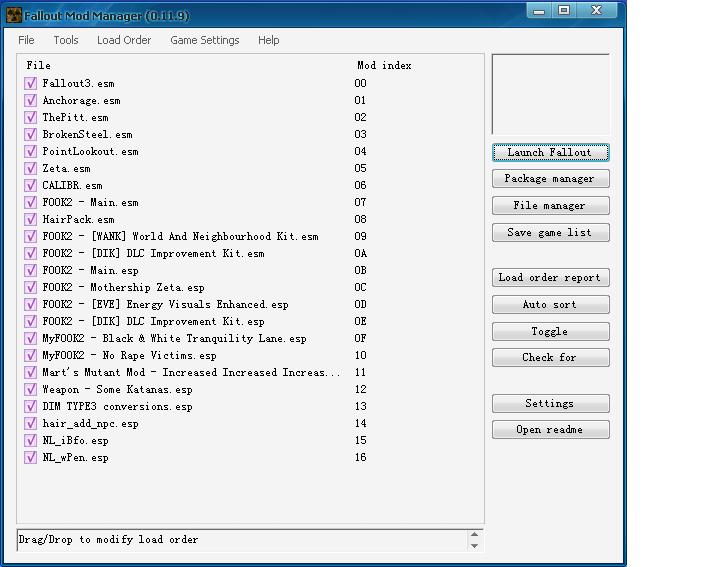720x567 pixels.
Task: Disable Energy Visuals Enhanced.esp checkbox
Action: click(x=30, y=304)
